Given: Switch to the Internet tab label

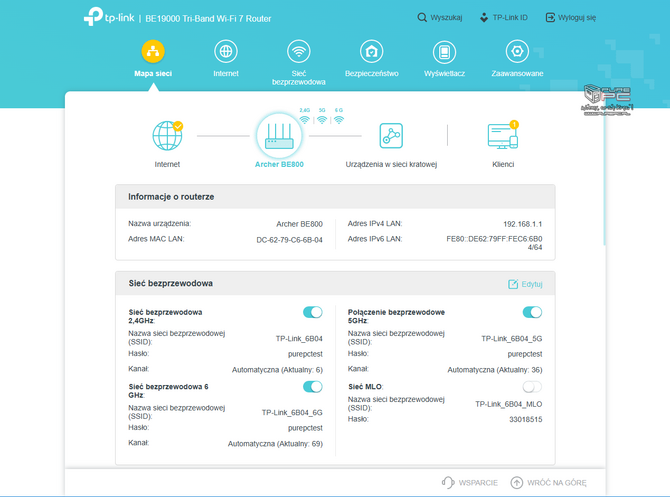Looking at the screenshot, I should click(226, 74).
